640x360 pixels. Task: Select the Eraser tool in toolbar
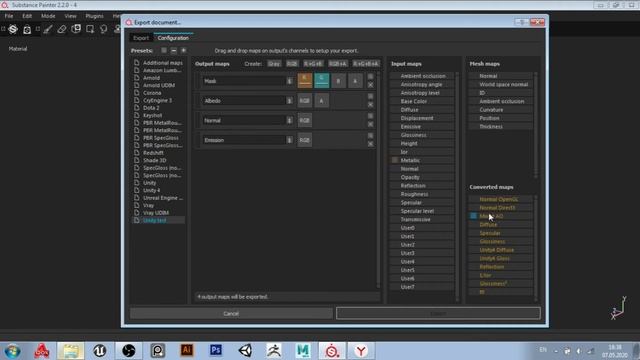click(x=62, y=29)
